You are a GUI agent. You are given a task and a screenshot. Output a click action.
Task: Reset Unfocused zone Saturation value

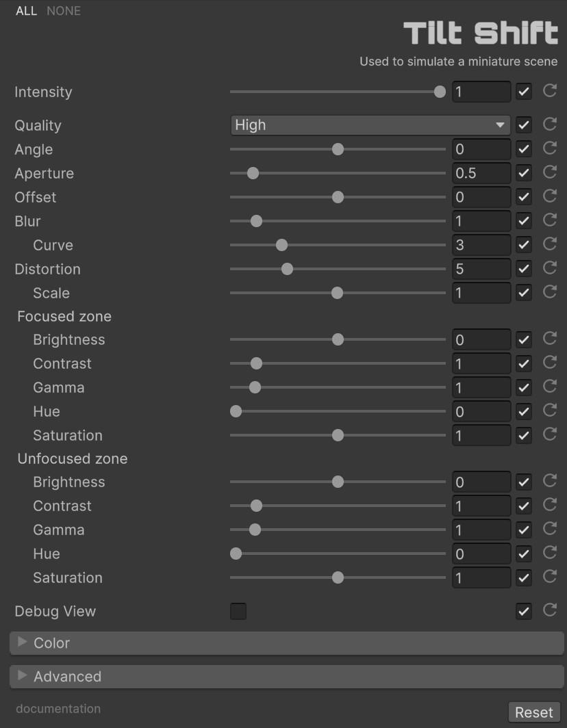549,576
